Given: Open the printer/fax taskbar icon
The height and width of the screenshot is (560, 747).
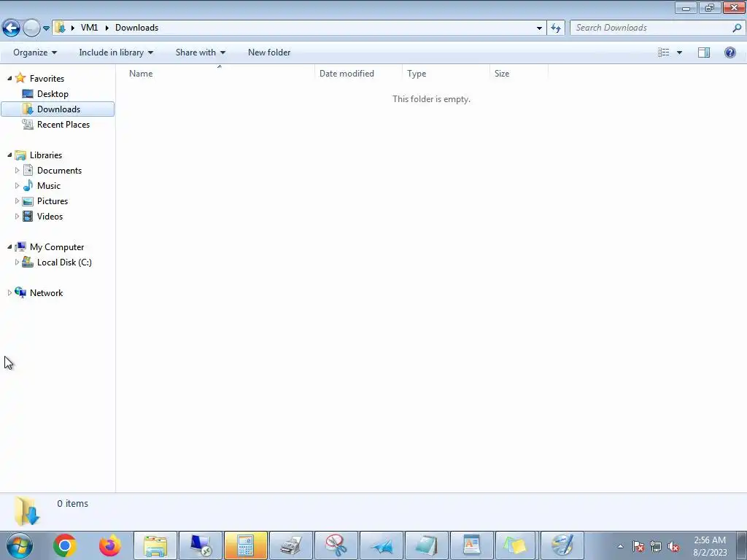Looking at the screenshot, I should pos(291,545).
